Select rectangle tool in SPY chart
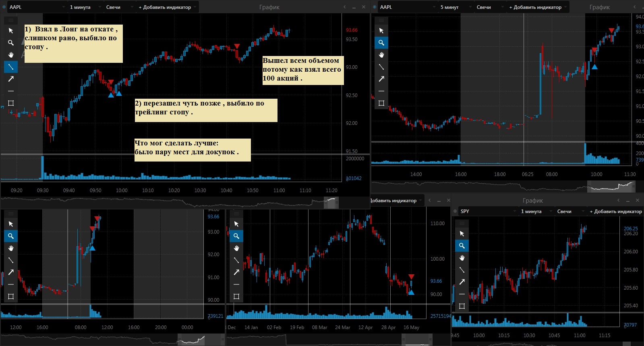This screenshot has height=346, width=644. pos(462,306)
